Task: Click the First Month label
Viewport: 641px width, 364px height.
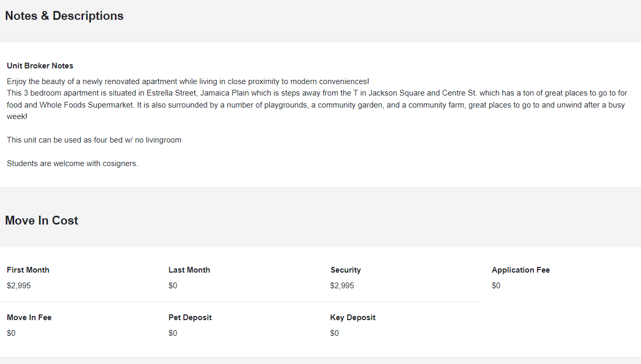Action: click(x=28, y=270)
